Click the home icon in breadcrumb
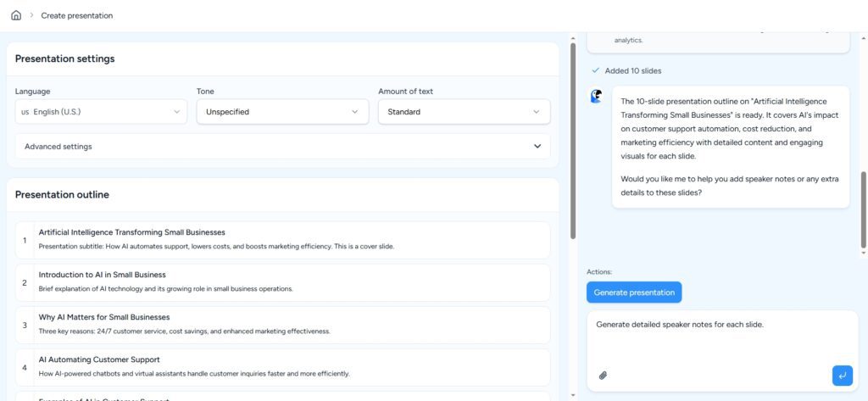The height and width of the screenshot is (401, 868). click(16, 15)
